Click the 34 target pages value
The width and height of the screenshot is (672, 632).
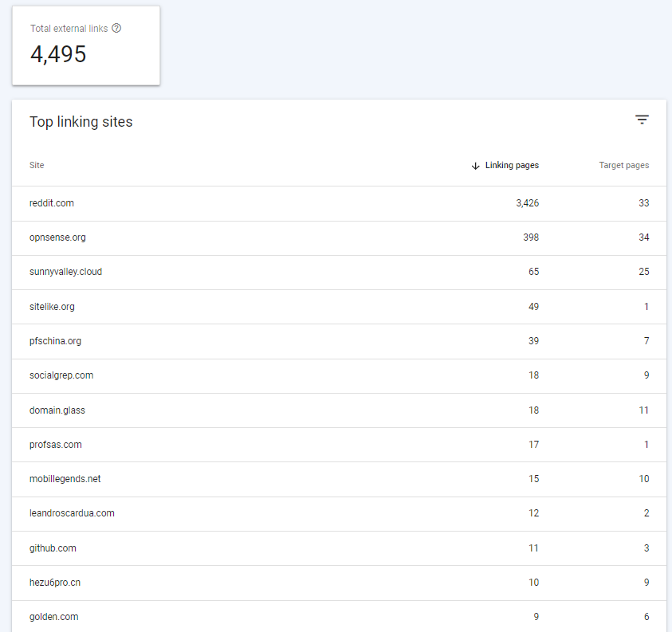(x=644, y=237)
